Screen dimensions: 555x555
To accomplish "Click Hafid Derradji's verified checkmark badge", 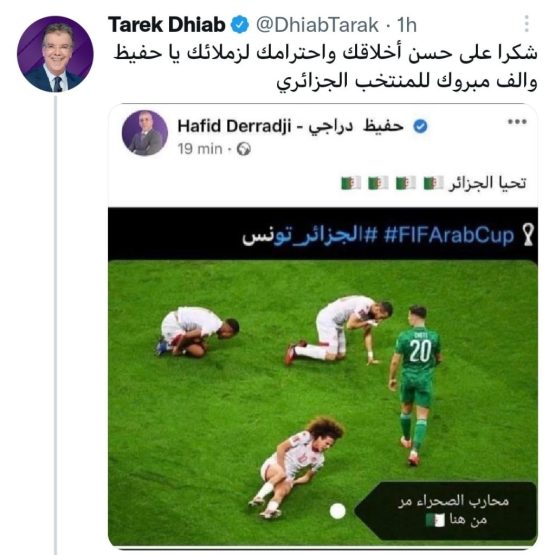I will [420, 126].
